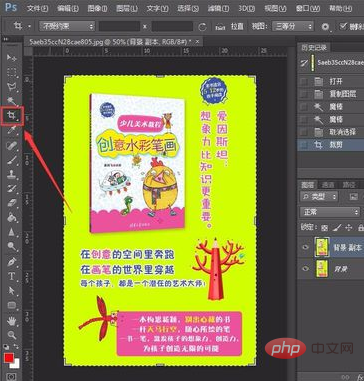Open the 选择(S) menu
This screenshot has height=381, width=364.
tap(188, 8)
